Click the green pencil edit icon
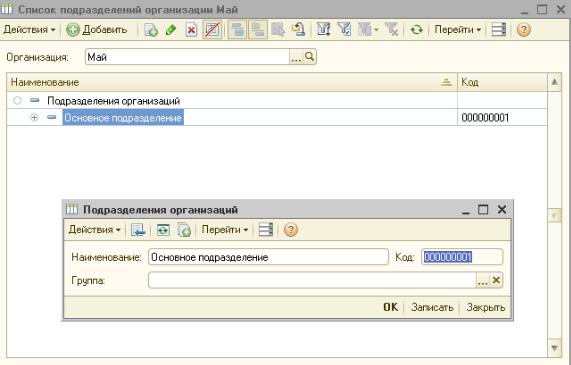Image resolution: width=571 pixels, height=365 pixels. (x=171, y=30)
